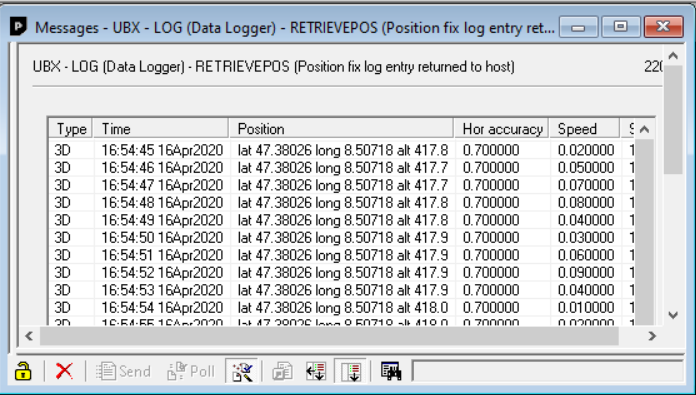Click the position cell in the 16:54:50 row
The image size is (696, 395).
click(343, 237)
